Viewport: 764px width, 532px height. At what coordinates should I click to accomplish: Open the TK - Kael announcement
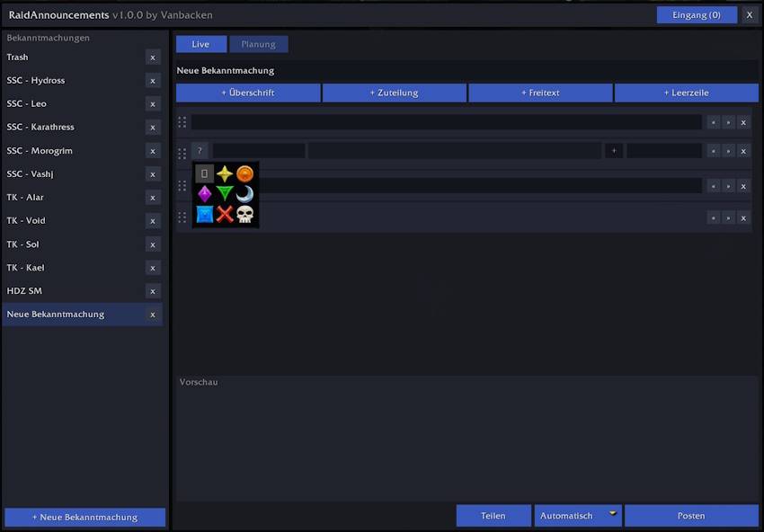25,268
